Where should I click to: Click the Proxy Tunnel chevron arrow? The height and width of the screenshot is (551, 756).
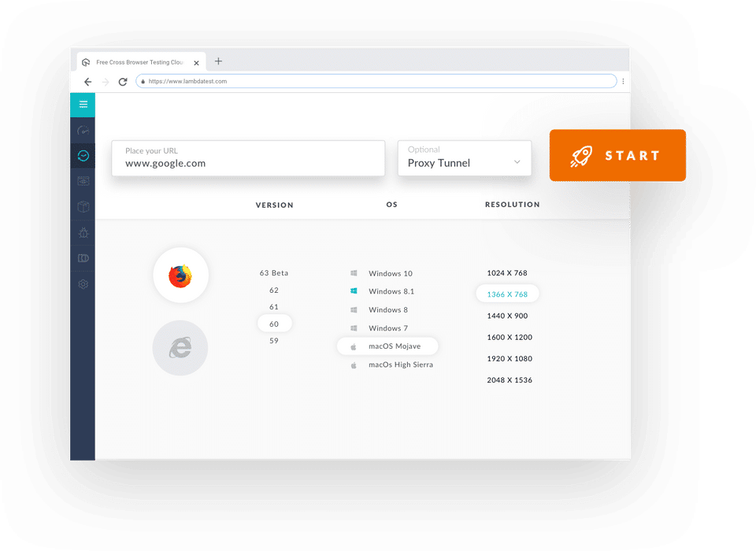click(x=517, y=162)
